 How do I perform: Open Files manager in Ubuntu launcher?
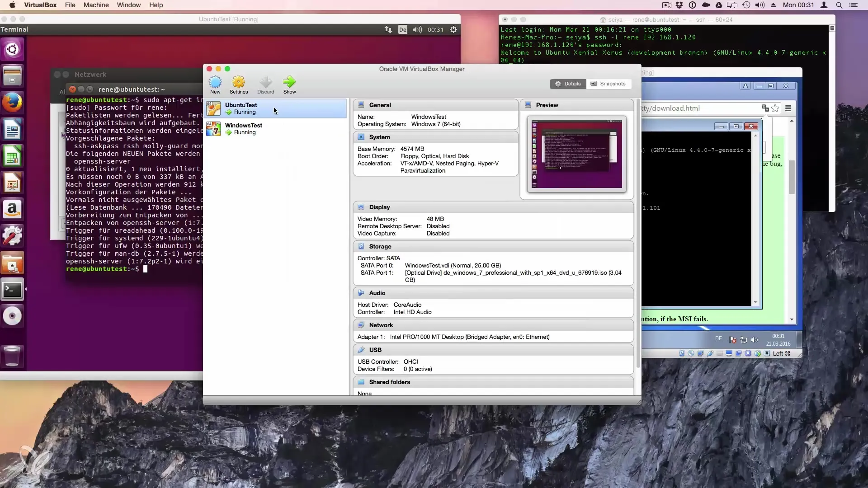point(12,76)
